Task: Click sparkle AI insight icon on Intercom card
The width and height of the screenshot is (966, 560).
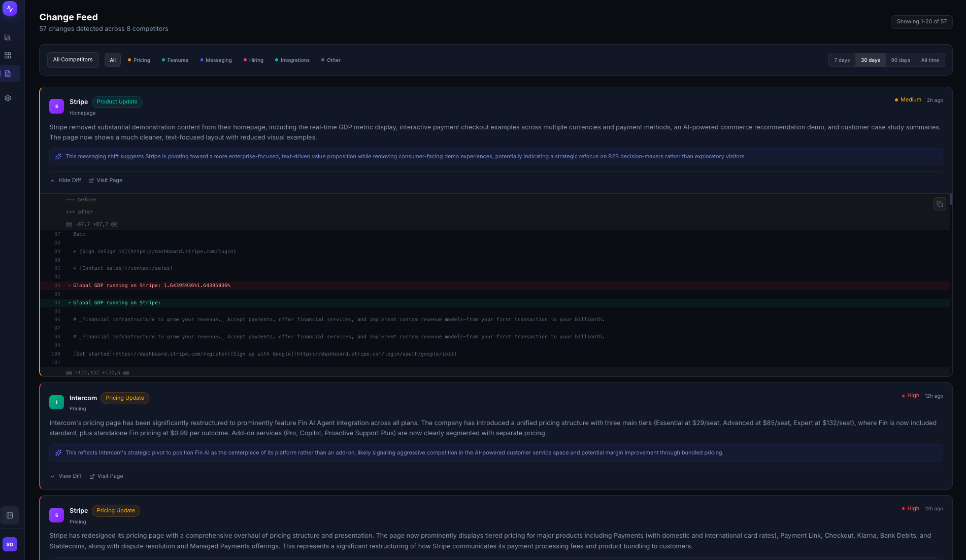Action: point(58,452)
